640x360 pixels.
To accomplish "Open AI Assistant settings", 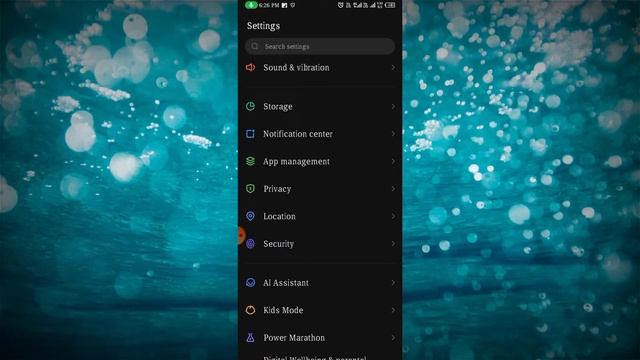I will coord(320,282).
